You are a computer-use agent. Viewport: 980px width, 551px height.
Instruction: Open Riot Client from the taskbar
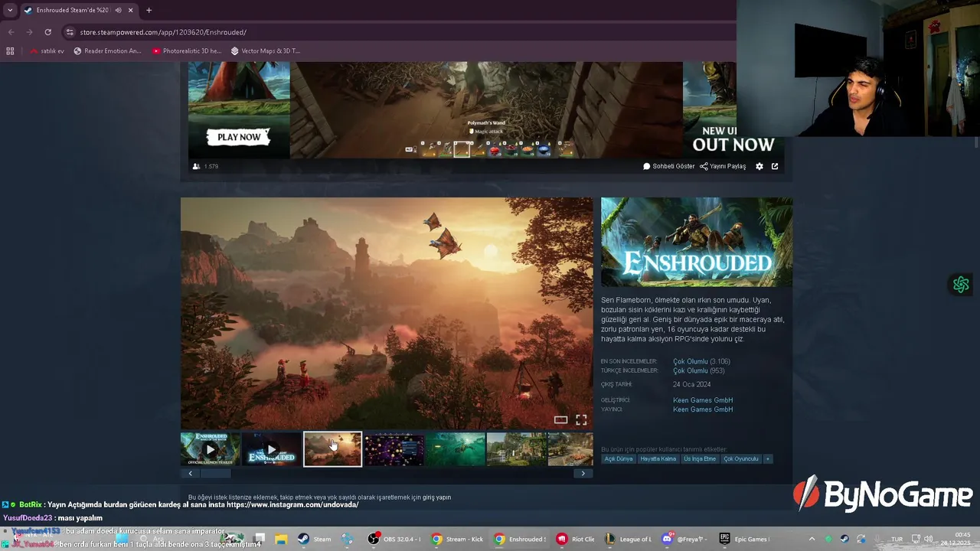tap(576, 539)
